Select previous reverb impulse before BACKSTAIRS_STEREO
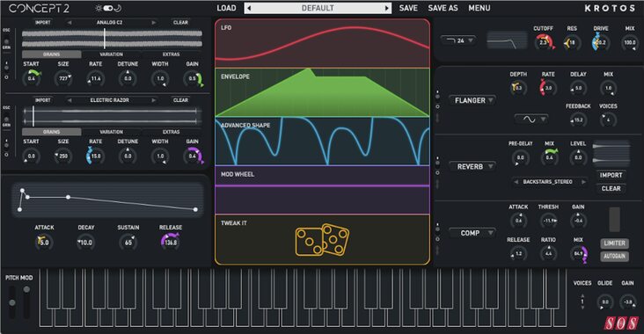644x334 pixels. tap(516, 182)
